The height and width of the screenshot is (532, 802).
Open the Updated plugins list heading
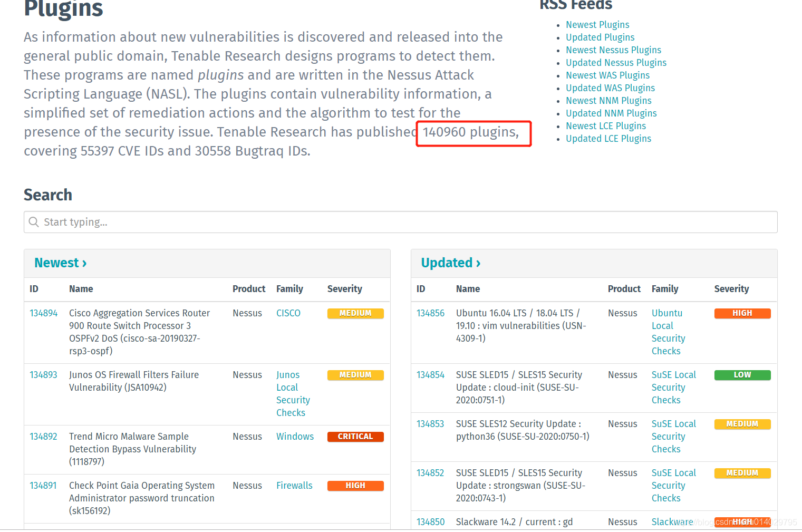[451, 263]
